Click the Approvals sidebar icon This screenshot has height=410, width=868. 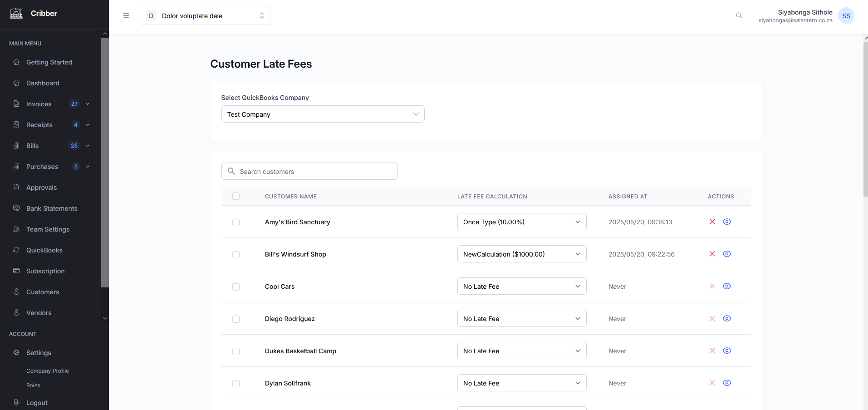(x=16, y=187)
